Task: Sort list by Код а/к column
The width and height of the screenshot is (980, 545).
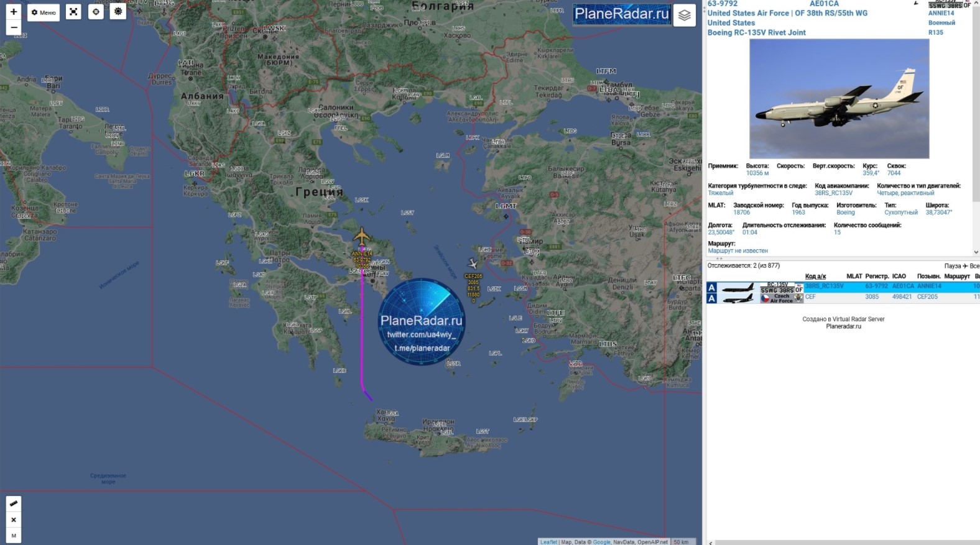Action: click(815, 276)
